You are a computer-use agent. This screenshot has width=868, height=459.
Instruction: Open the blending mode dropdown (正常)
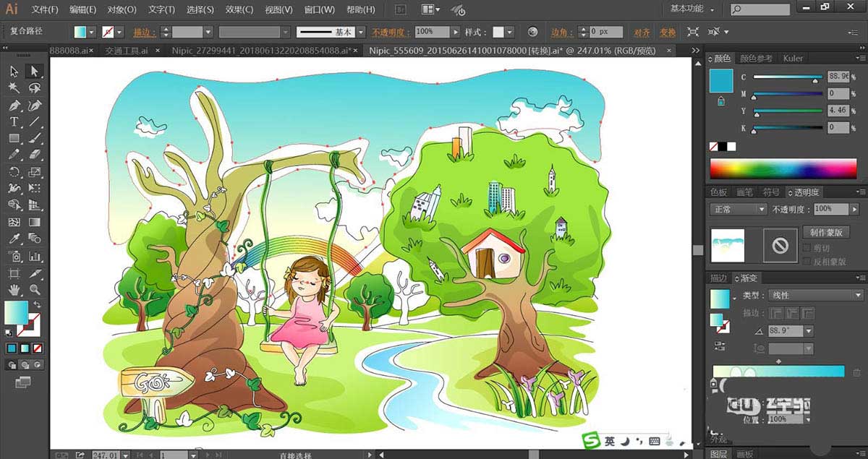(x=738, y=209)
